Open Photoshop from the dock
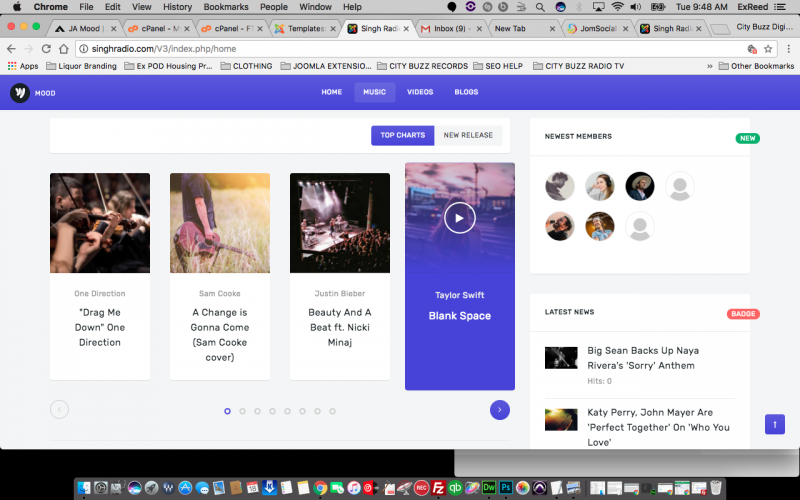This screenshot has width=800, height=500. pyautogui.click(x=506, y=488)
